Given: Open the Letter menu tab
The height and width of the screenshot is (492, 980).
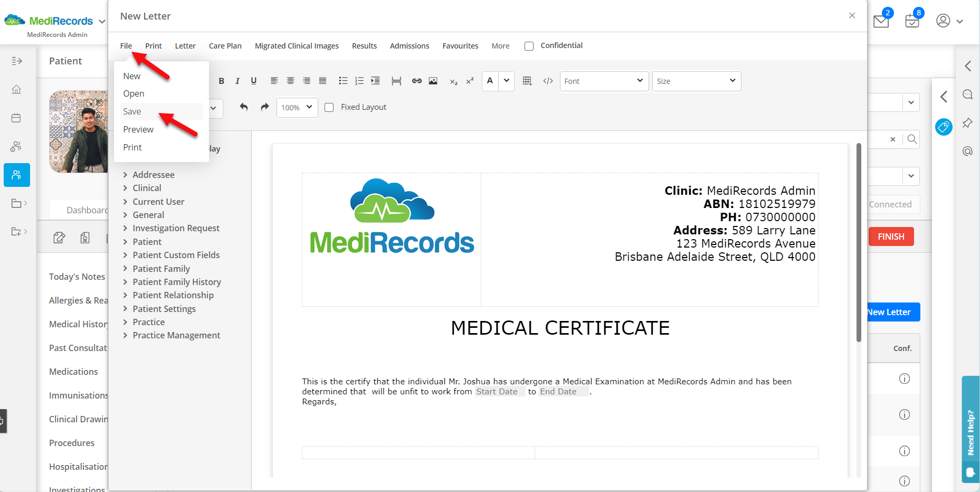Looking at the screenshot, I should tap(185, 46).
